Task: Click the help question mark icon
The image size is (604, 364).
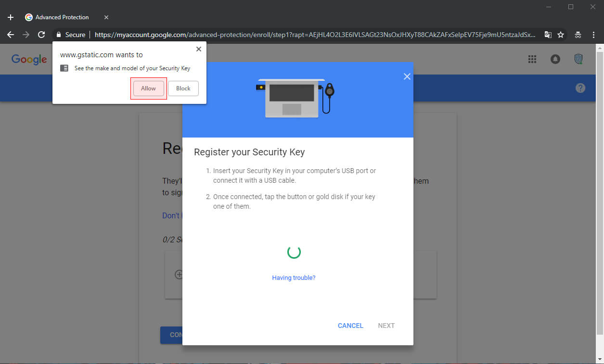Action: click(x=580, y=88)
